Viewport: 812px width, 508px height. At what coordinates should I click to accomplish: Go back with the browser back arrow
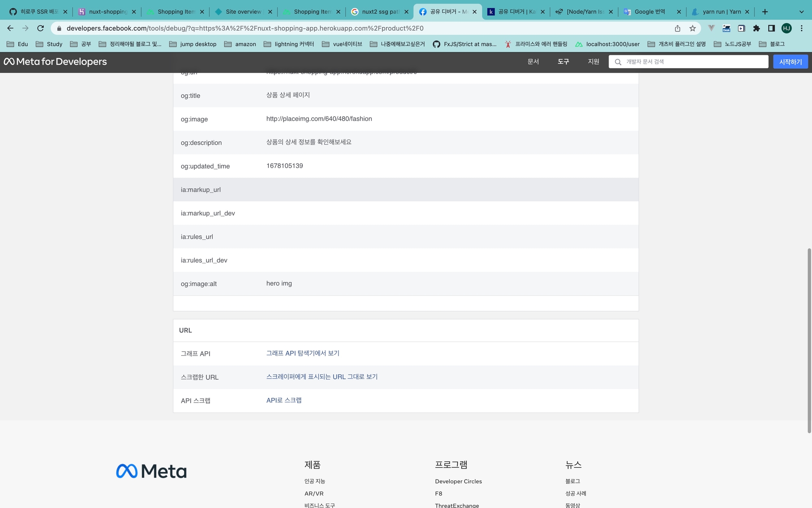[x=10, y=28]
